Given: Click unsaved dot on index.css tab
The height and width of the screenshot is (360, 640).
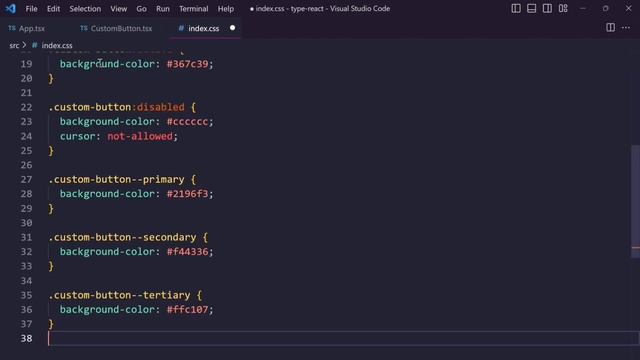Looking at the screenshot, I should pos(232,28).
